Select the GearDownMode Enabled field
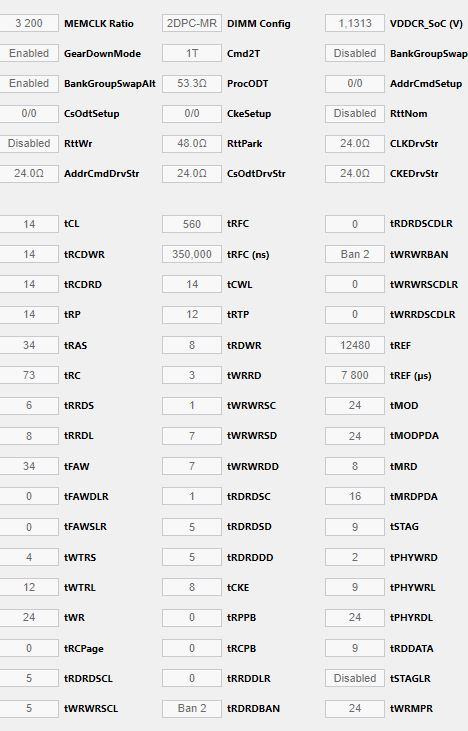 [29, 53]
